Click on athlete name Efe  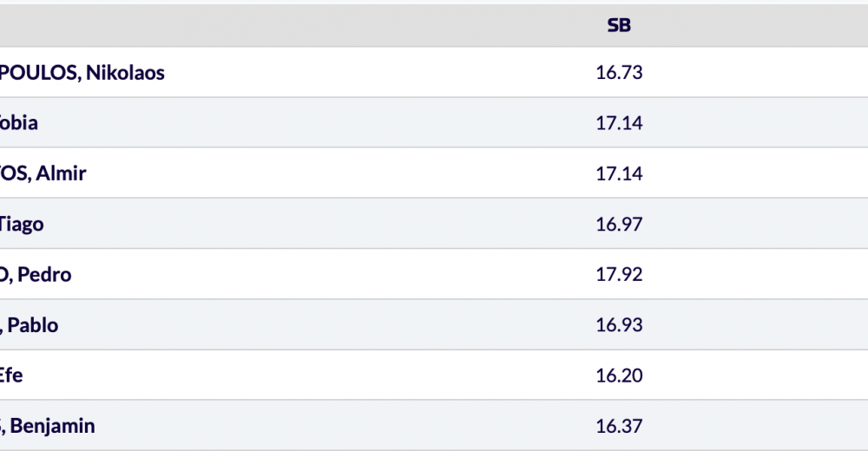pyautogui.click(x=12, y=376)
